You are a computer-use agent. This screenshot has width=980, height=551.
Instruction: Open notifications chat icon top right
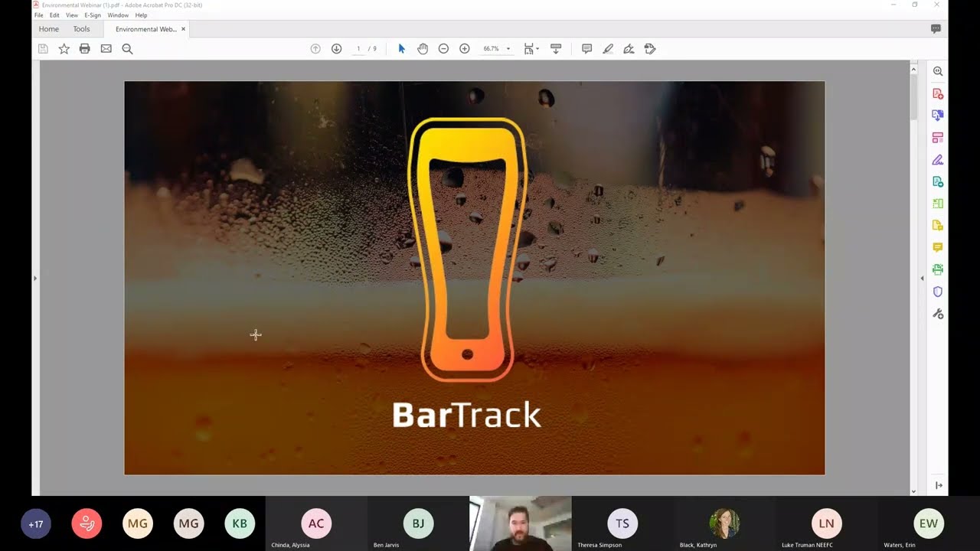[936, 29]
